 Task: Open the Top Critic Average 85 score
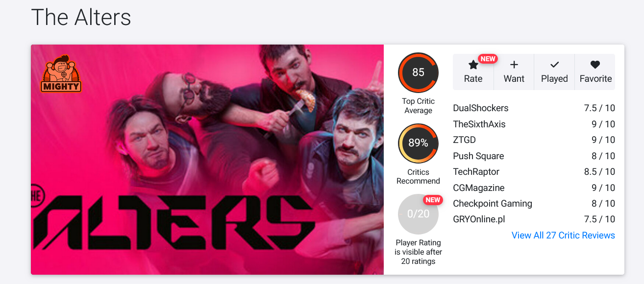coord(418,72)
